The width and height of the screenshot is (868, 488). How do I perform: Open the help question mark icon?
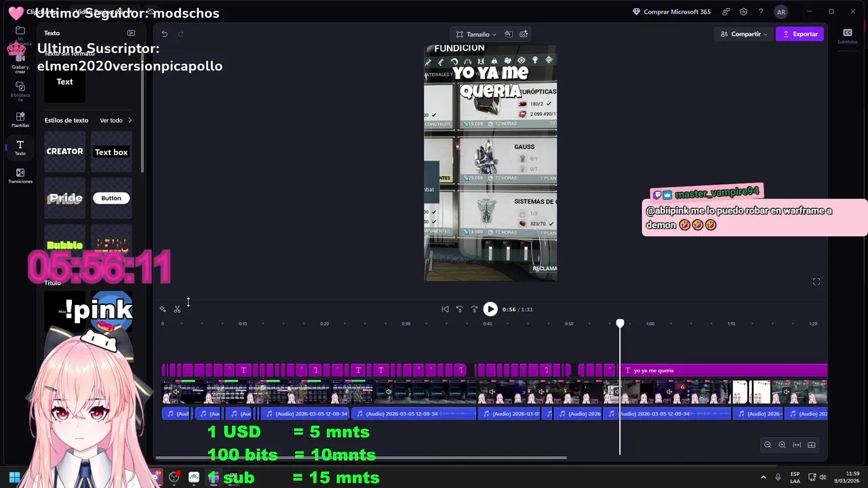click(761, 12)
